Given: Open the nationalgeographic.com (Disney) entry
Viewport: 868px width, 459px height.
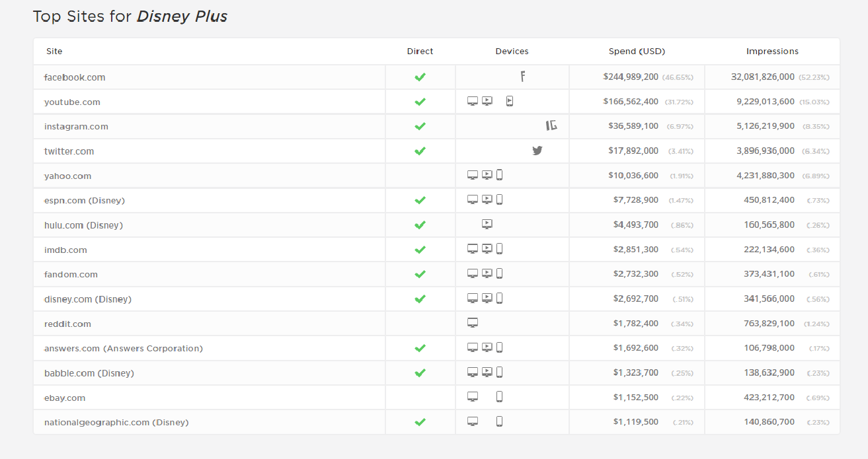Looking at the screenshot, I should (x=116, y=422).
